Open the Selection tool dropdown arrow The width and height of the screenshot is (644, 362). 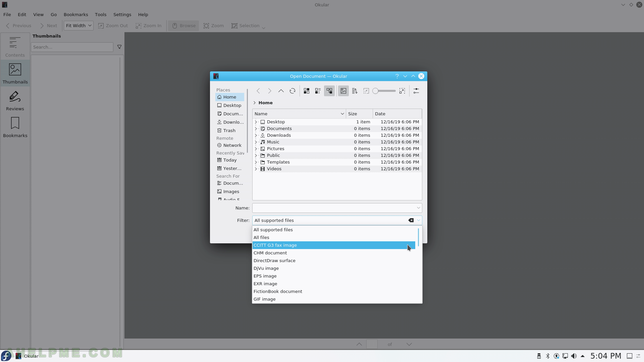[x=264, y=27]
